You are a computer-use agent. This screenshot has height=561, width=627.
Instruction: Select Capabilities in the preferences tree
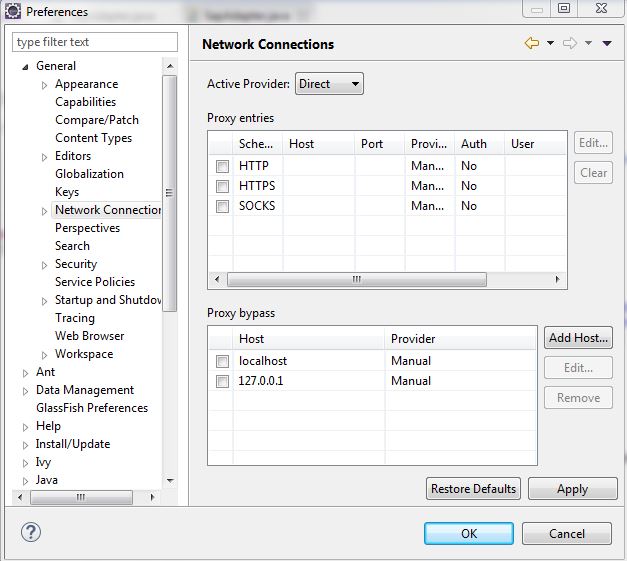tap(86, 102)
